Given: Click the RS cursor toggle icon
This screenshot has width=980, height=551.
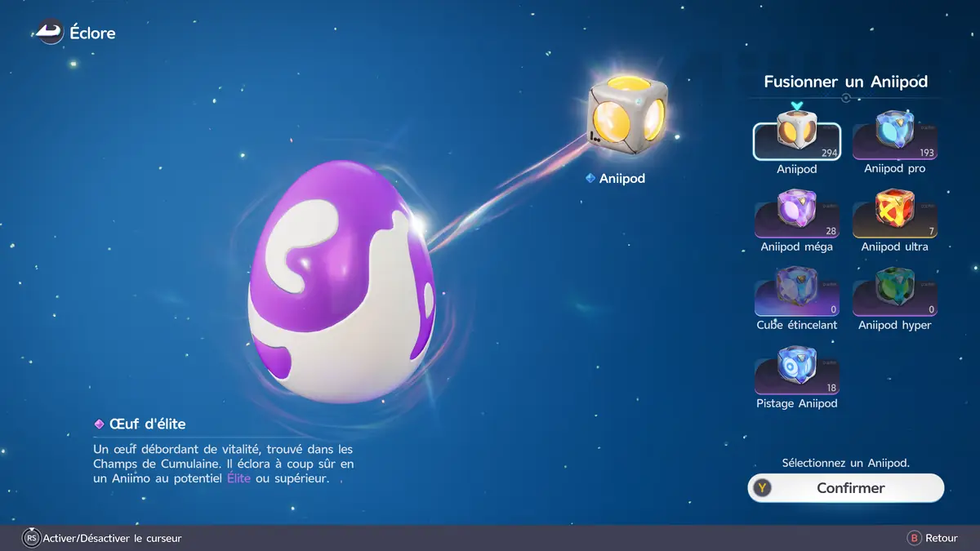Looking at the screenshot, I should [x=31, y=538].
